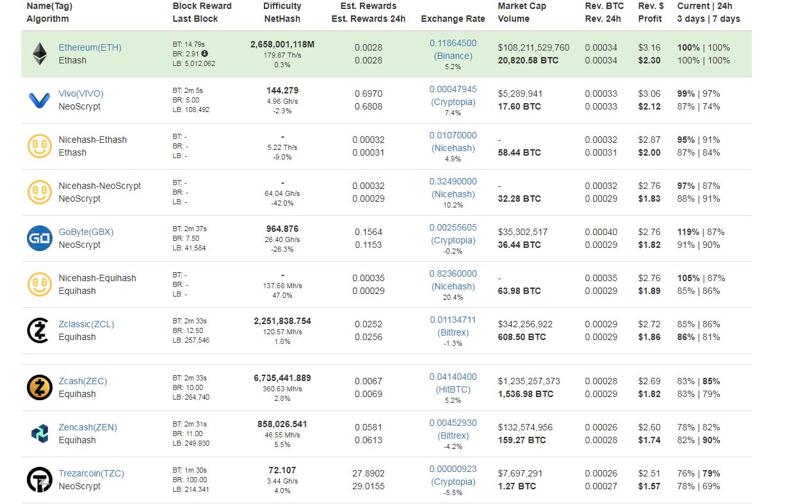Click the Nicehash-Ethash smiley logo
The image size is (812, 504).
click(x=40, y=146)
